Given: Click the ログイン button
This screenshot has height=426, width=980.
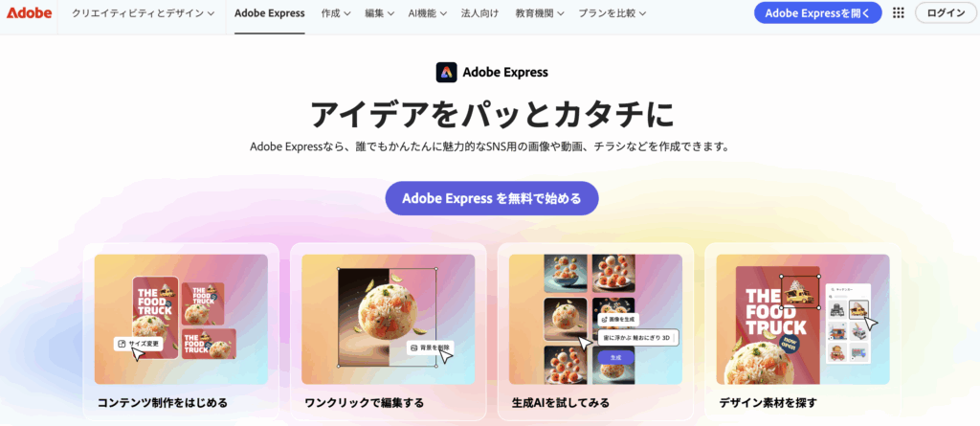Looking at the screenshot, I should coord(946,13).
